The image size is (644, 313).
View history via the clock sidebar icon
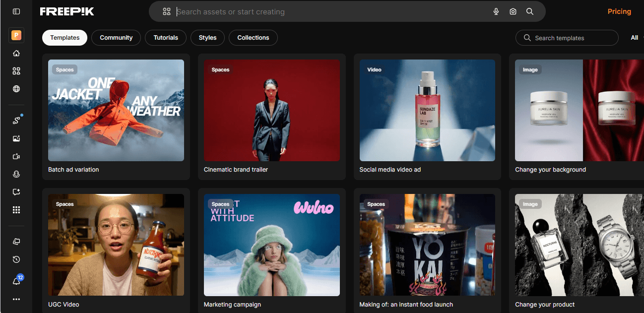click(16, 259)
